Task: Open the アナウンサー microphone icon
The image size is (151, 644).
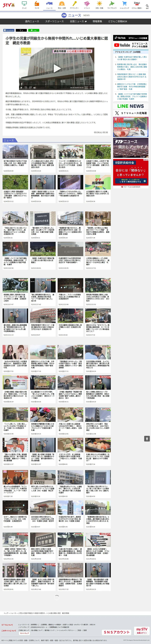Action: (74, 5)
